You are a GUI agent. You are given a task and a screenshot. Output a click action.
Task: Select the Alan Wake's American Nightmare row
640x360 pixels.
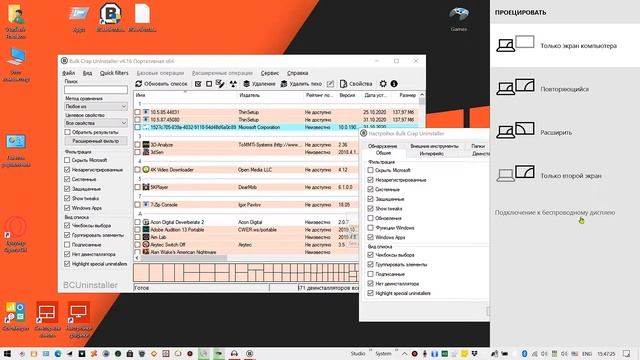click(247, 252)
